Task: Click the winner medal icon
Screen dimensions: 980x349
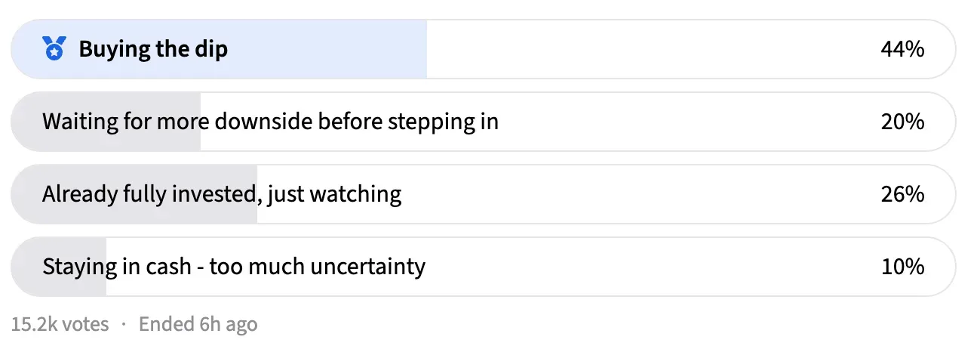Action: pos(54,49)
